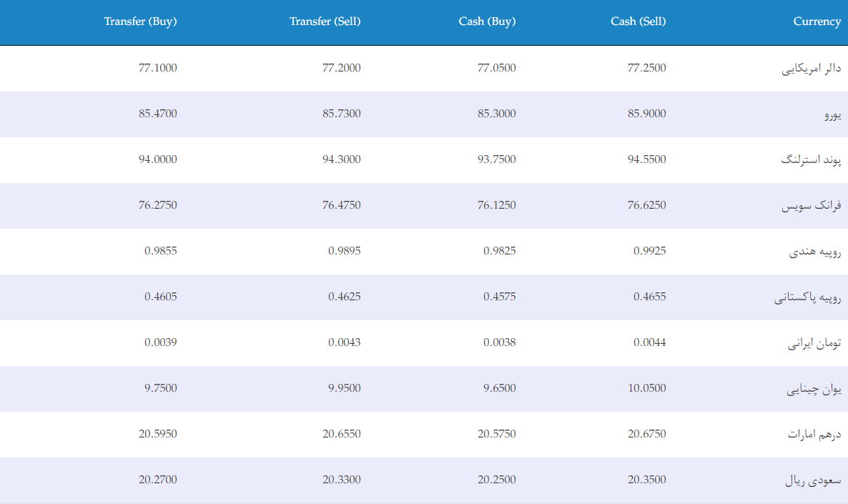Screen dimensions: 848x504
Task: Select the درهم امارات currency label
Action: pos(814,434)
